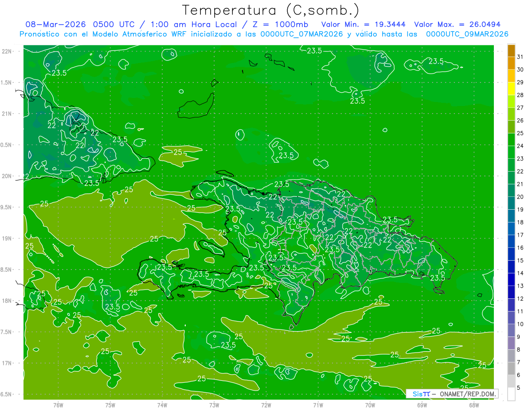
Task: Click the '69W' longitude axis label
Action: tap(422, 405)
